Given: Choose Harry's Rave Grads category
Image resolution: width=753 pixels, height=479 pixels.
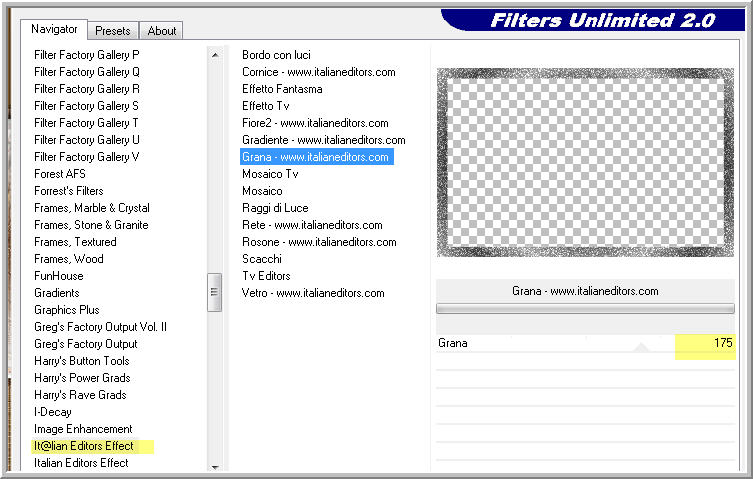Looking at the screenshot, I should point(80,395).
